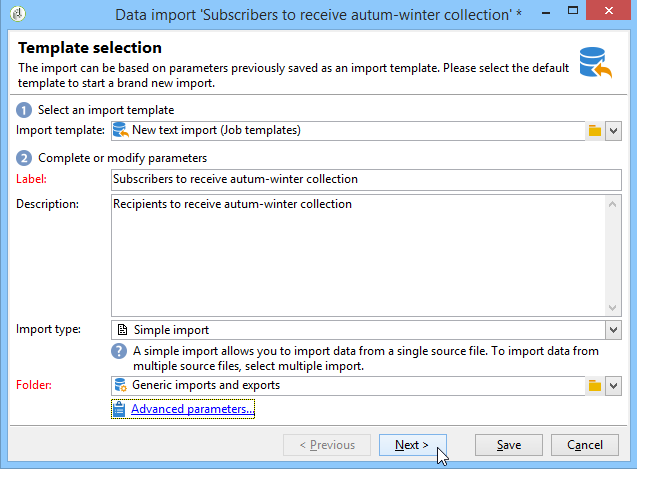Open the Advanced parameters link
The height and width of the screenshot is (481, 652).
[x=192, y=409]
